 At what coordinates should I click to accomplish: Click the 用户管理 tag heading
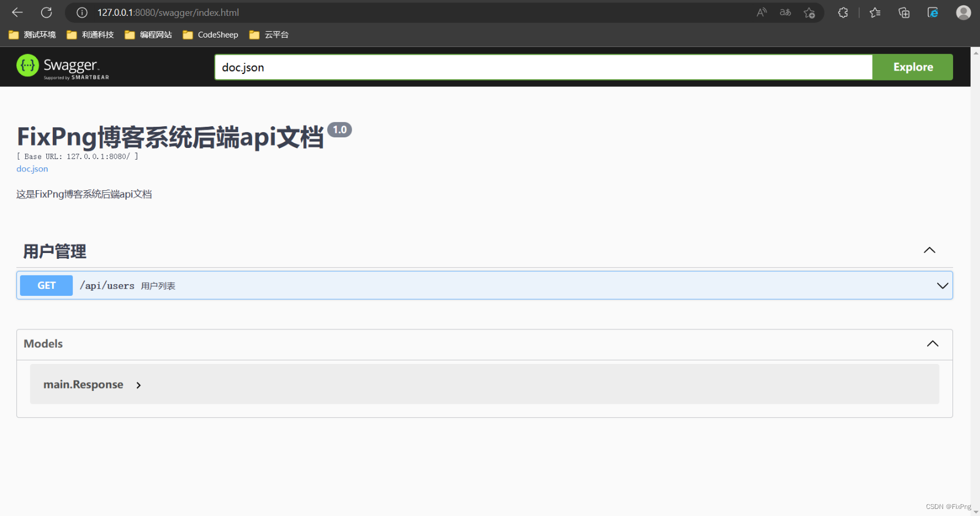55,251
